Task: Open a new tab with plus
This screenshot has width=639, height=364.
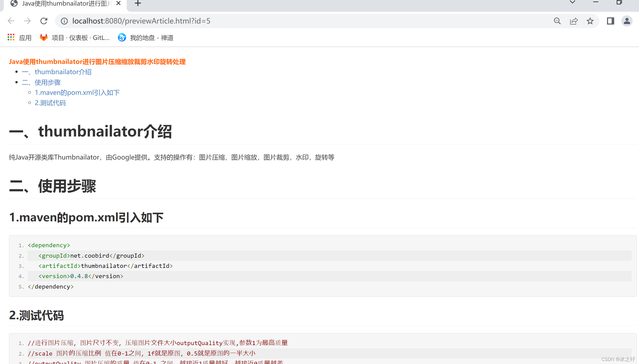Action: [x=138, y=4]
